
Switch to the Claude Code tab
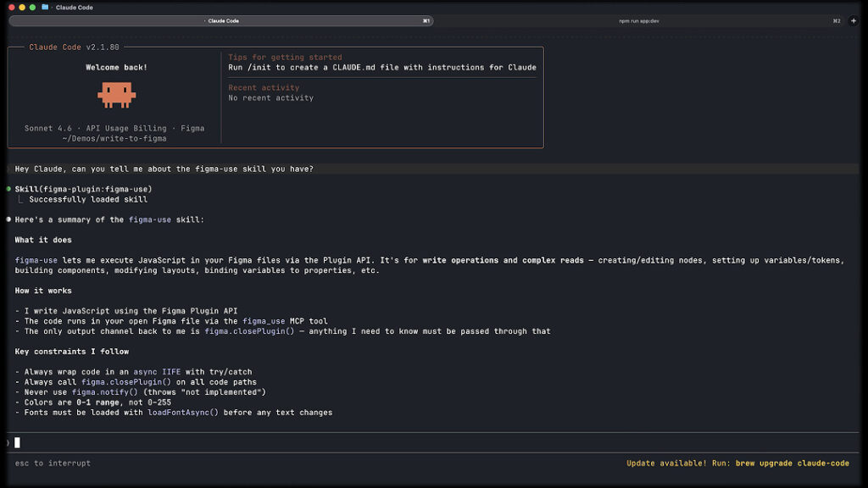coord(223,20)
